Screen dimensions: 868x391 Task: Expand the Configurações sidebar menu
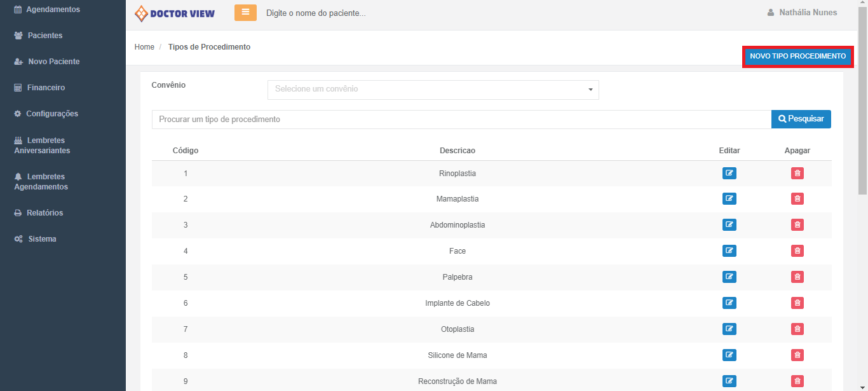point(51,114)
